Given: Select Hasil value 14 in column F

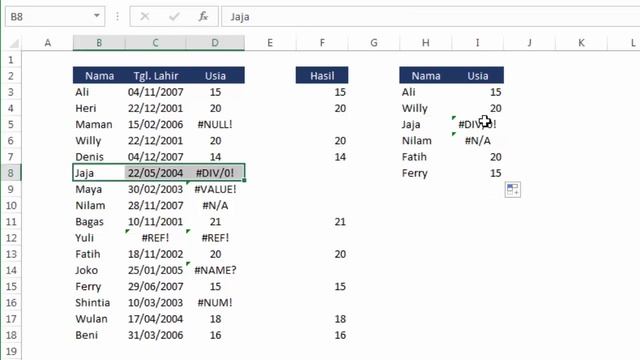Looking at the screenshot, I should point(322,157).
